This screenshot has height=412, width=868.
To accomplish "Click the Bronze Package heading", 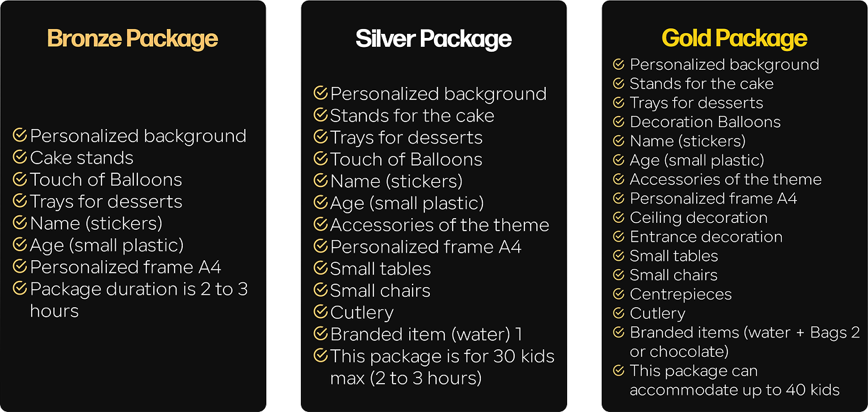I will (x=132, y=39).
